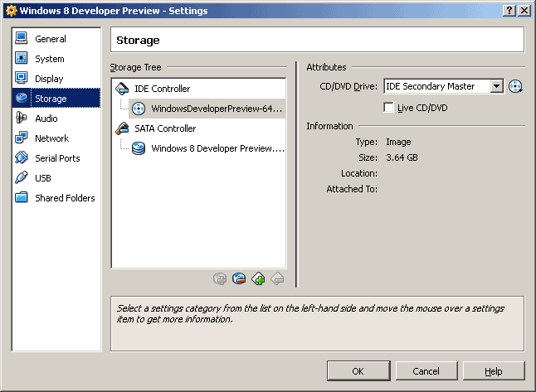Click the Cancel button
The width and height of the screenshot is (536, 392).
pyautogui.click(x=426, y=370)
